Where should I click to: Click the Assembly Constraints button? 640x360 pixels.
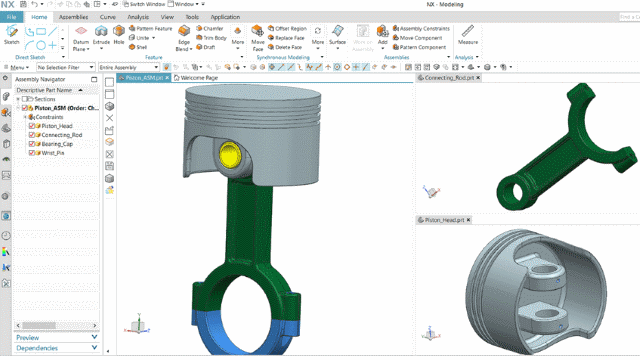(x=421, y=29)
